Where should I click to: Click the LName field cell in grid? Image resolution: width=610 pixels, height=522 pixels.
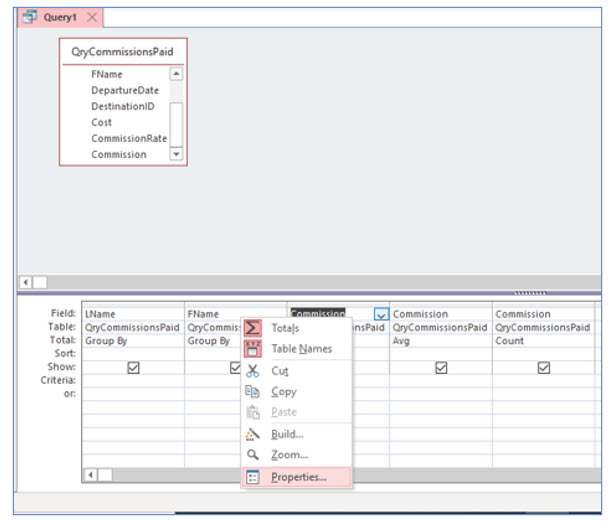(x=133, y=314)
